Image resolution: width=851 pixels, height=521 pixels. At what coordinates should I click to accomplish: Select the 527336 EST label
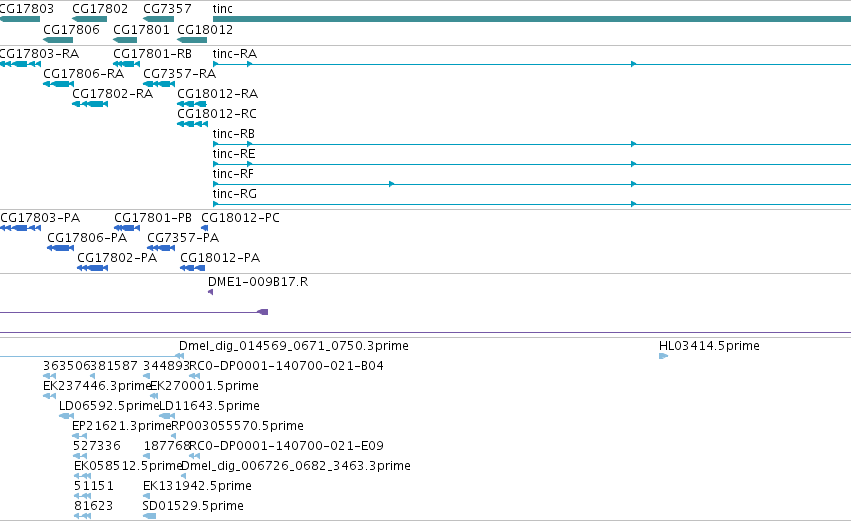(x=97, y=446)
